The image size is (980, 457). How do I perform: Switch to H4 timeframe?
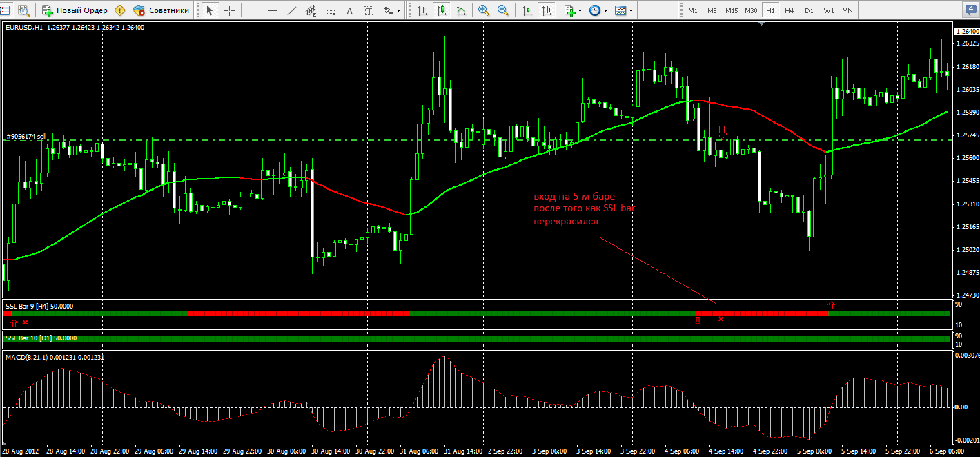[789, 10]
